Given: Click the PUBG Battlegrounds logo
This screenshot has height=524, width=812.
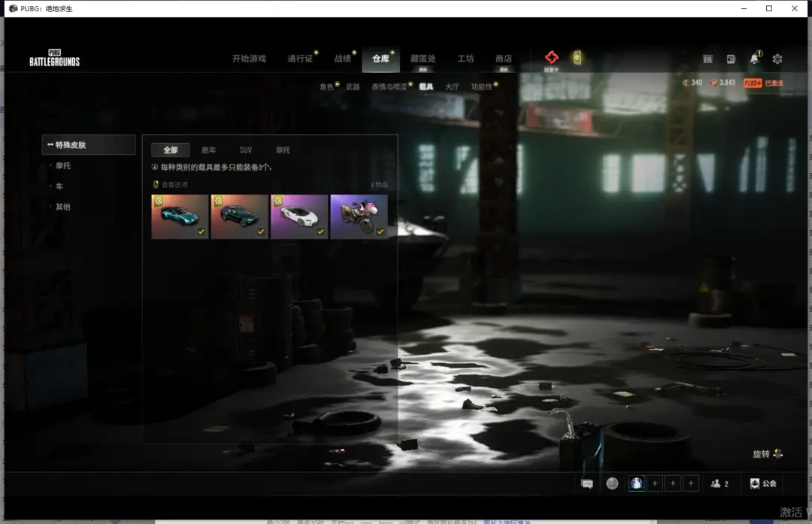Looking at the screenshot, I should coord(54,58).
